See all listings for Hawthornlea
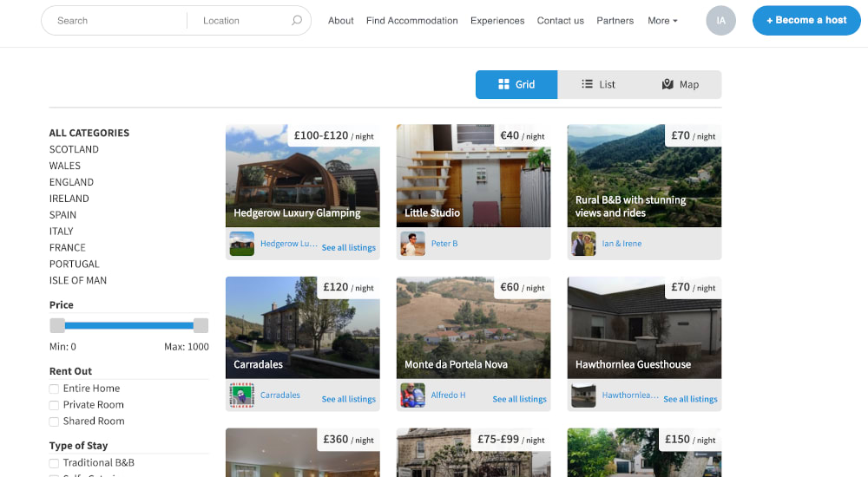 (x=690, y=399)
